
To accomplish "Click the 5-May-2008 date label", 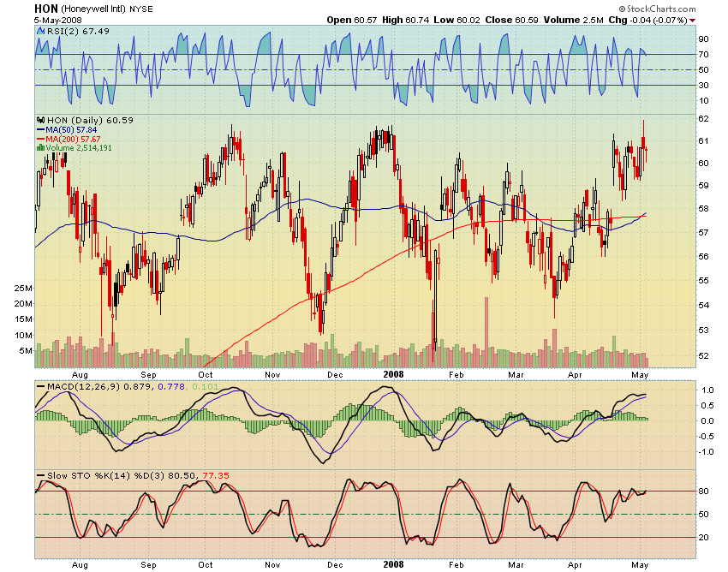I will [57, 20].
